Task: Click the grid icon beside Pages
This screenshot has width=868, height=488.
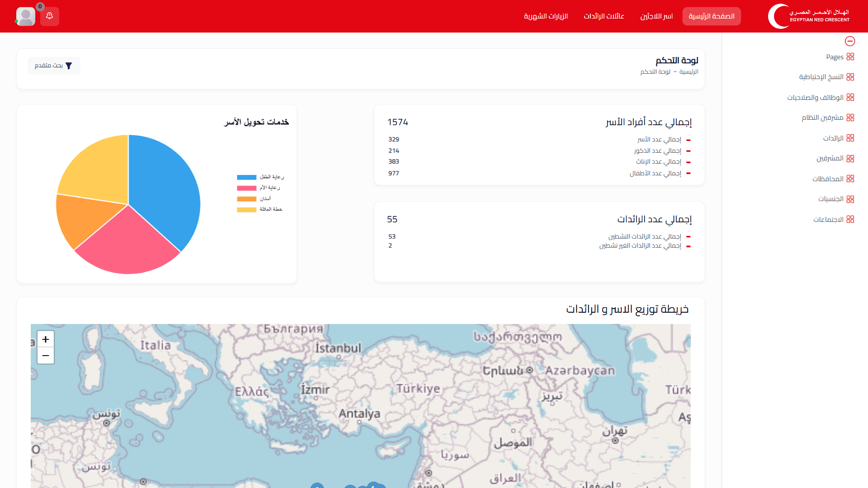Action: pyautogui.click(x=850, y=57)
